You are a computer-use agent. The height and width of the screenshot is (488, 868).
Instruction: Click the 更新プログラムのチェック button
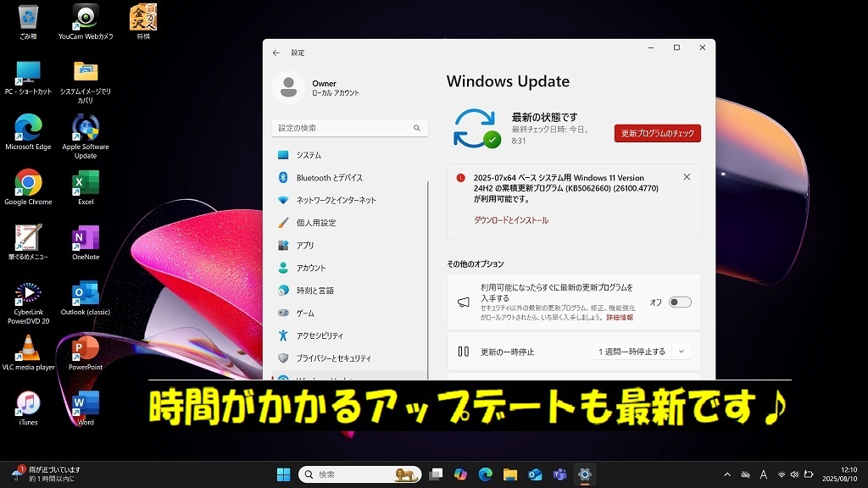[x=657, y=133]
